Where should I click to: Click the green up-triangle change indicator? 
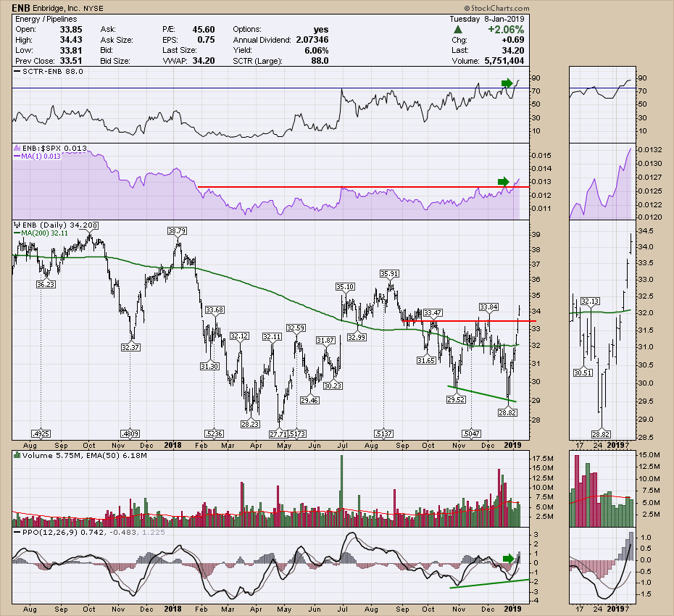pyautogui.click(x=458, y=30)
